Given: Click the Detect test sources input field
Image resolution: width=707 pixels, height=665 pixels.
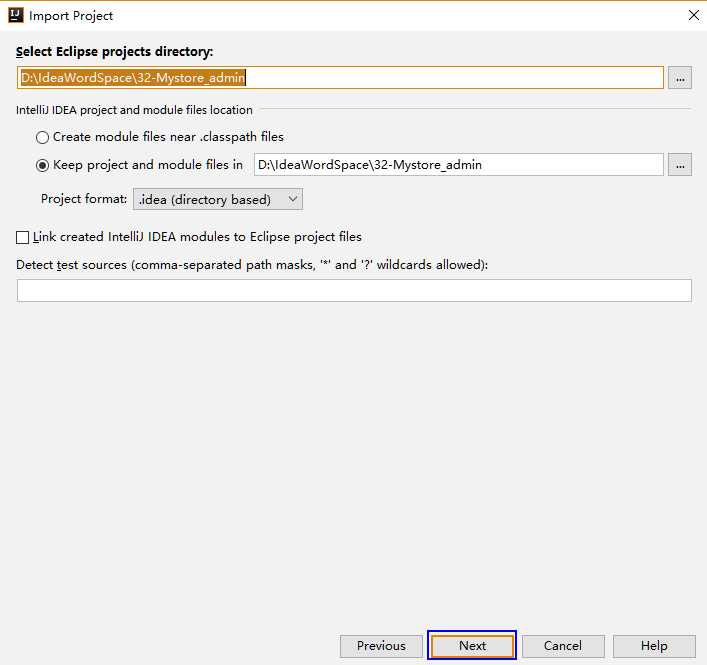Looking at the screenshot, I should tap(354, 290).
